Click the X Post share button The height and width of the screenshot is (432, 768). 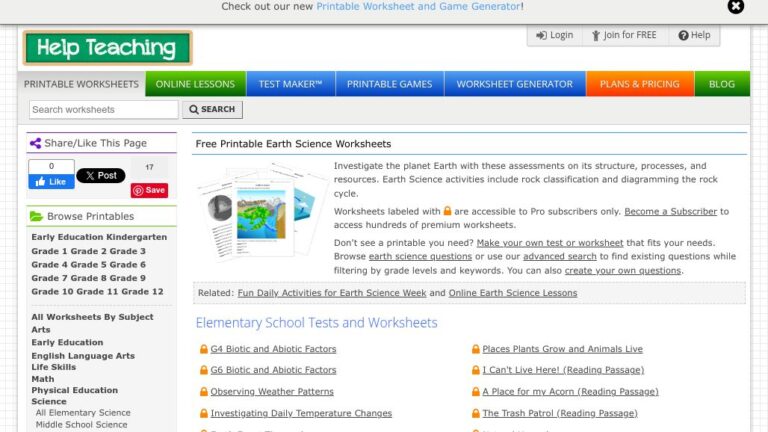point(100,175)
